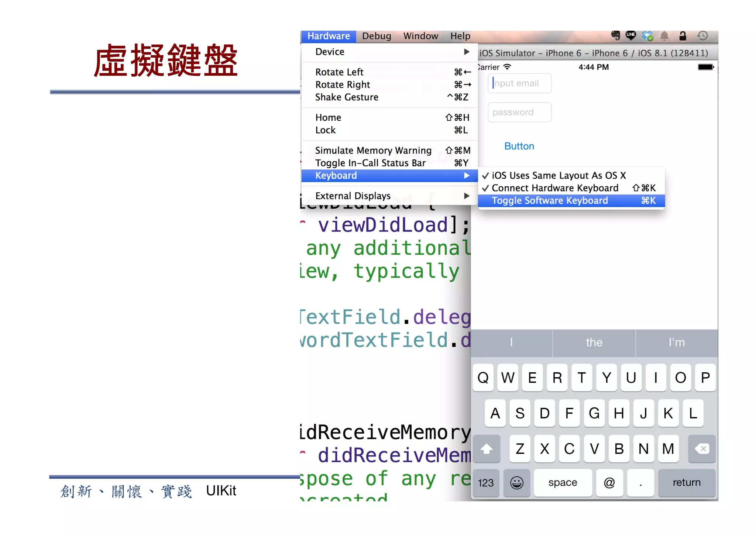
Task: Tap the X key
Action: click(544, 449)
